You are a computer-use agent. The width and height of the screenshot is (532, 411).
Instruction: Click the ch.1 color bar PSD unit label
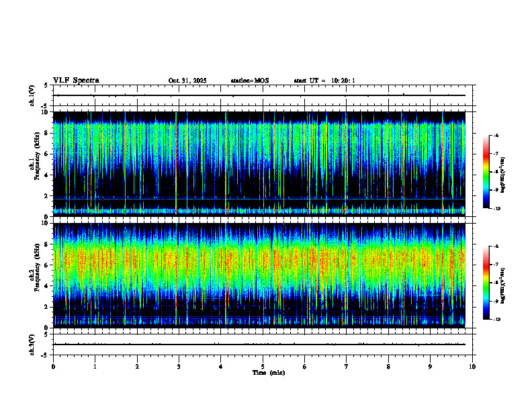point(503,175)
